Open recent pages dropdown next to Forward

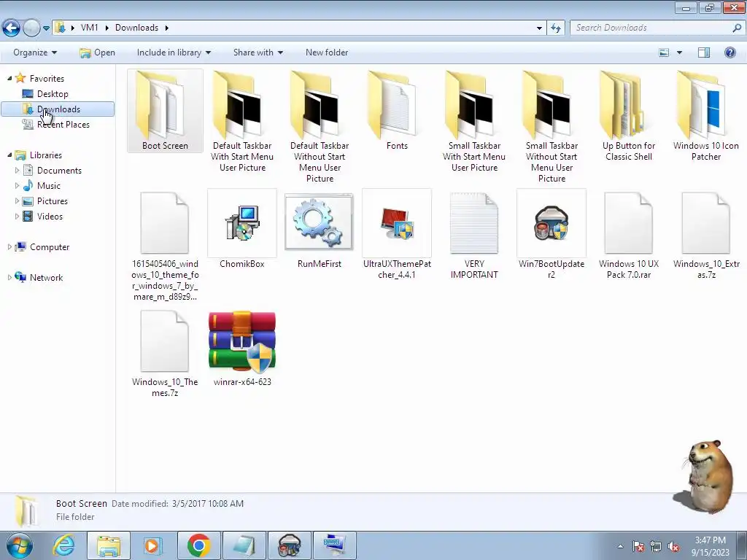[46, 28]
